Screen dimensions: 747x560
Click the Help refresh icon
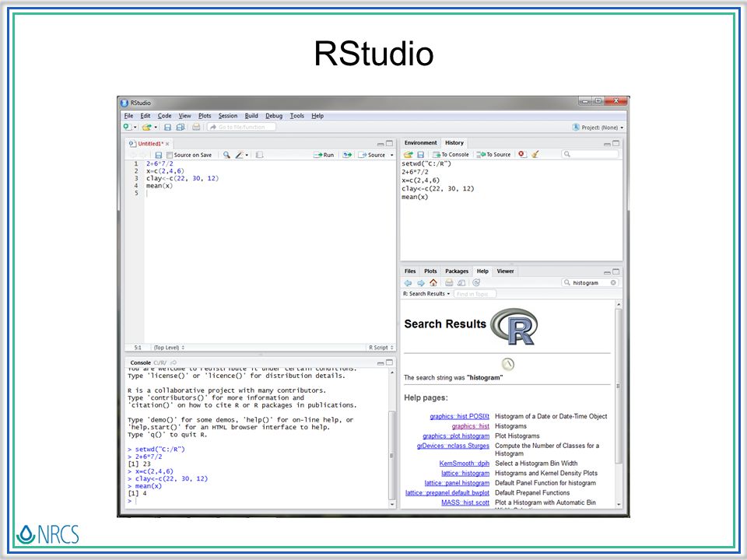pos(476,282)
